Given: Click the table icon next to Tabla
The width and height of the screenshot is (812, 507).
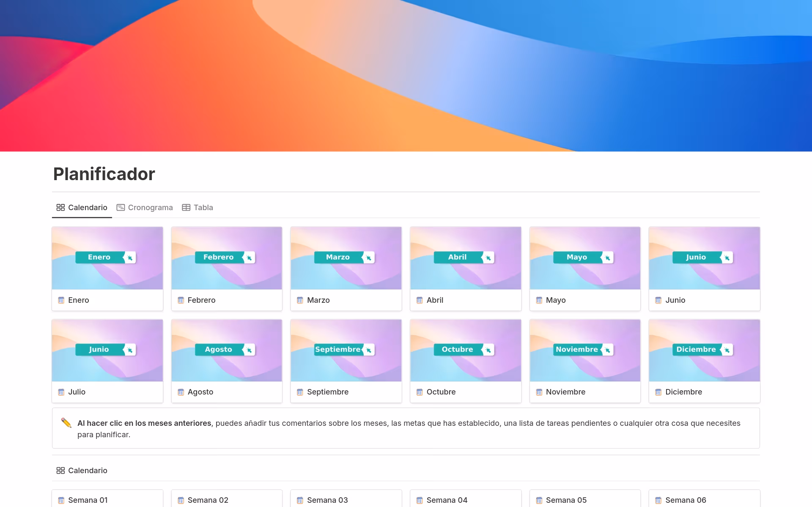Looking at the screenshot, I should click(186, 208).
